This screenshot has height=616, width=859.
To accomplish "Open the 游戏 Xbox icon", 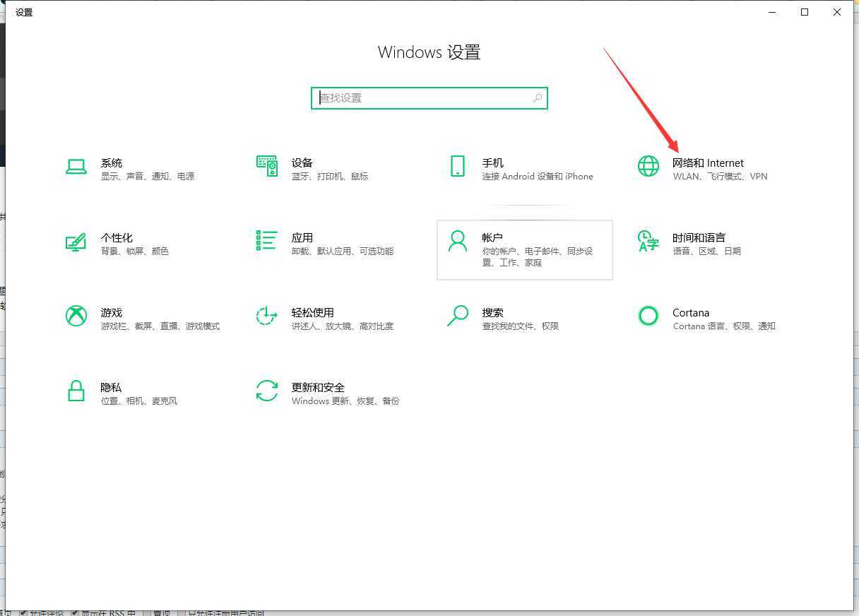I will pyautogui.click(x=76, y=316).
